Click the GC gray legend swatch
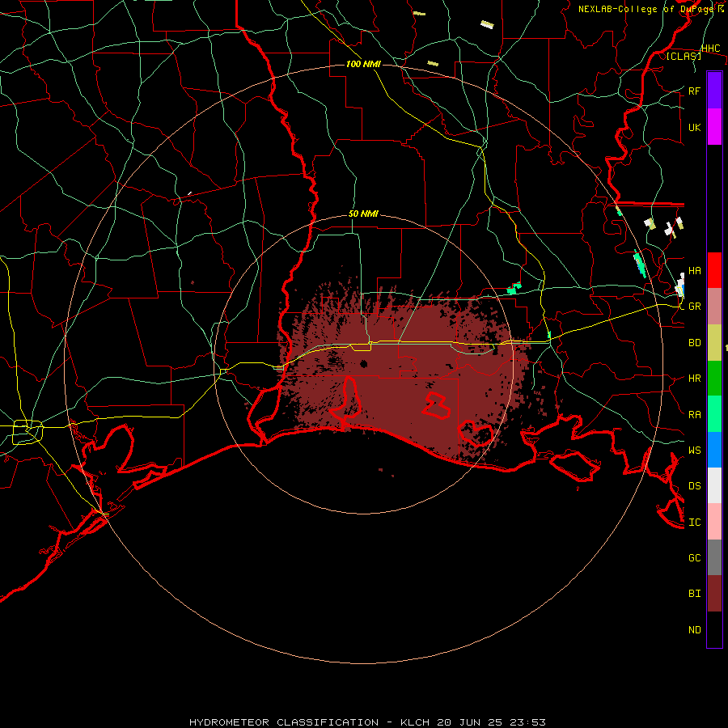The width and height of the screenshot is (728, 728). tap(714, 557)
